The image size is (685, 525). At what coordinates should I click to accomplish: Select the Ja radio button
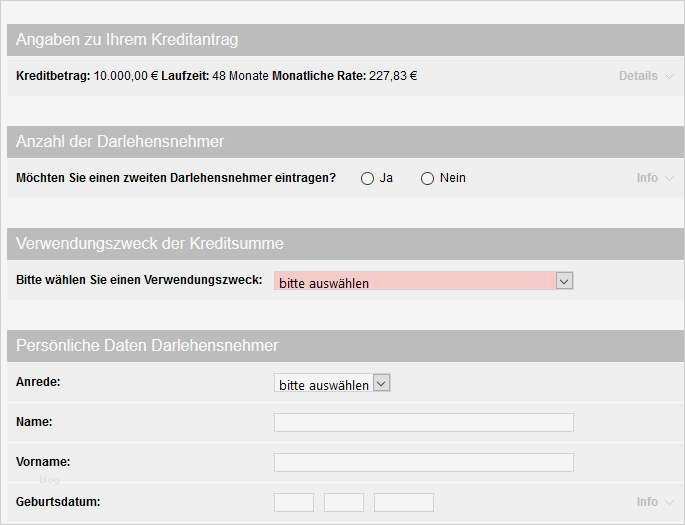point(367,178)
